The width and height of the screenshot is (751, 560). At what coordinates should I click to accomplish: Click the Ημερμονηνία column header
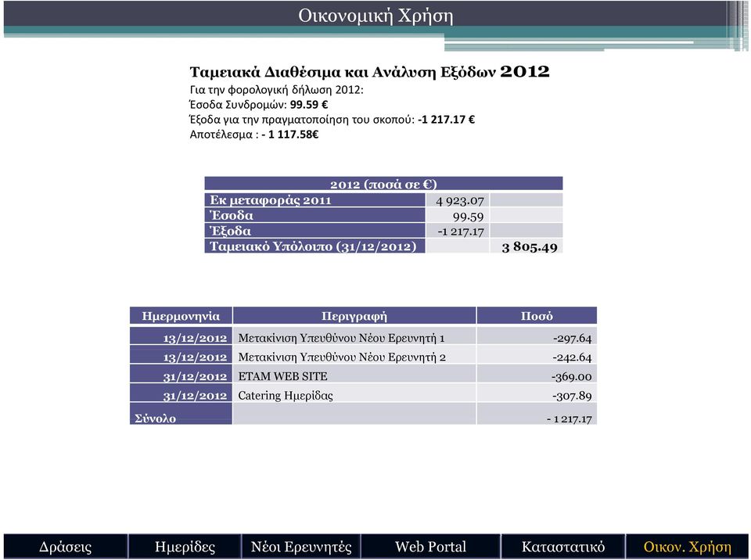click(x=181, y=316)
